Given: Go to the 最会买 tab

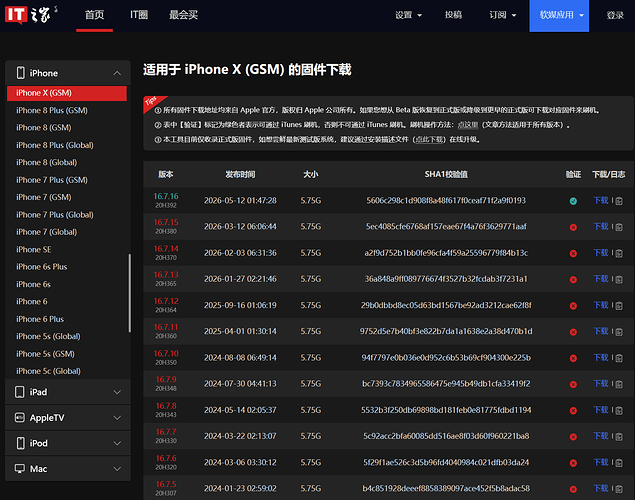Looking at the screenshot, I should coord(183,15).
